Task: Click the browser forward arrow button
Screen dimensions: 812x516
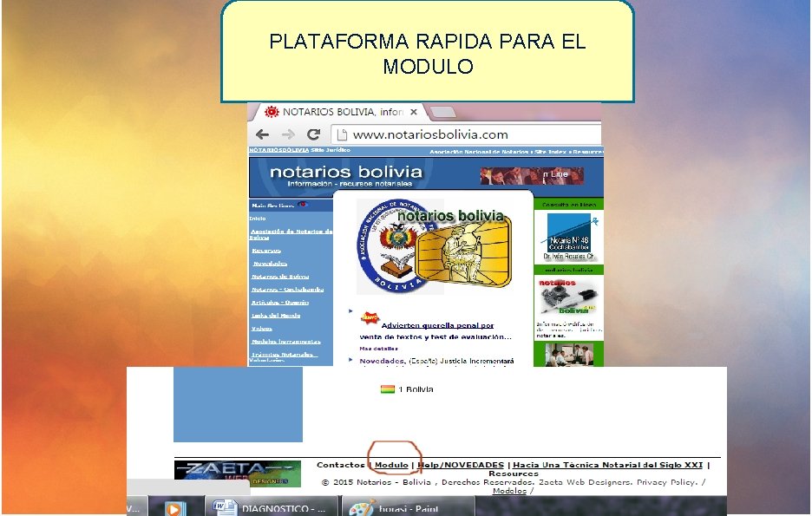Action: [x=288, y=134]
